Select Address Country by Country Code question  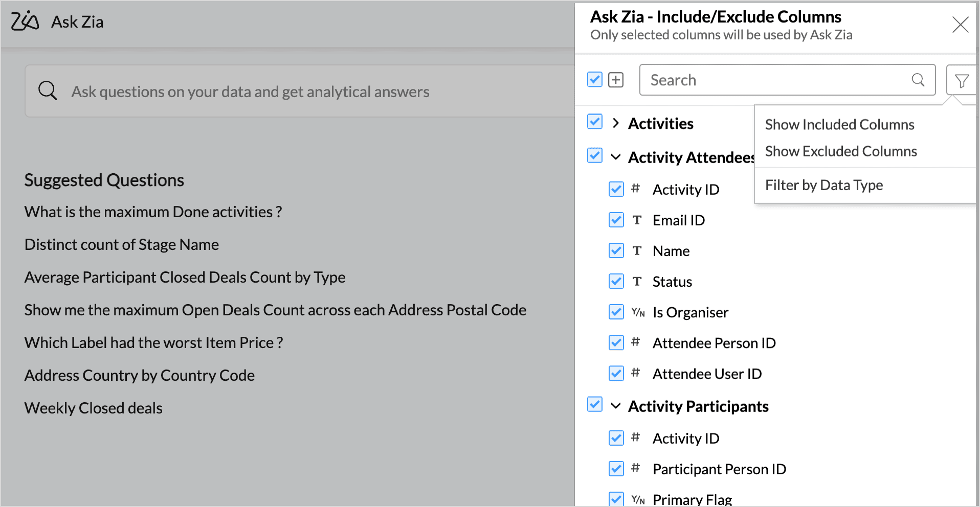140,375
